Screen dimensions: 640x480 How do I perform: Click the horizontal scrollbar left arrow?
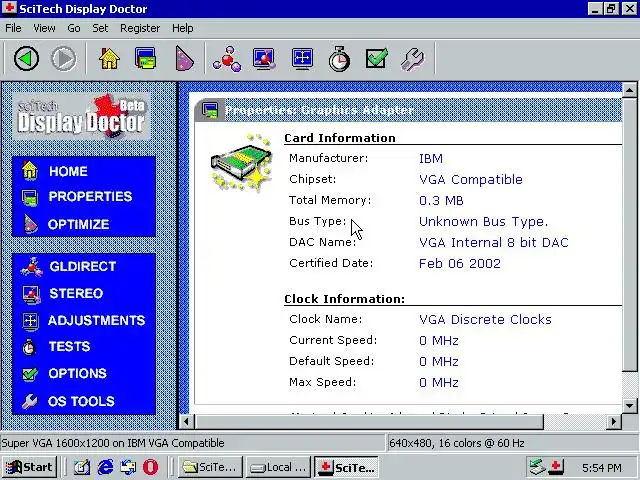(x=187, y=421)
